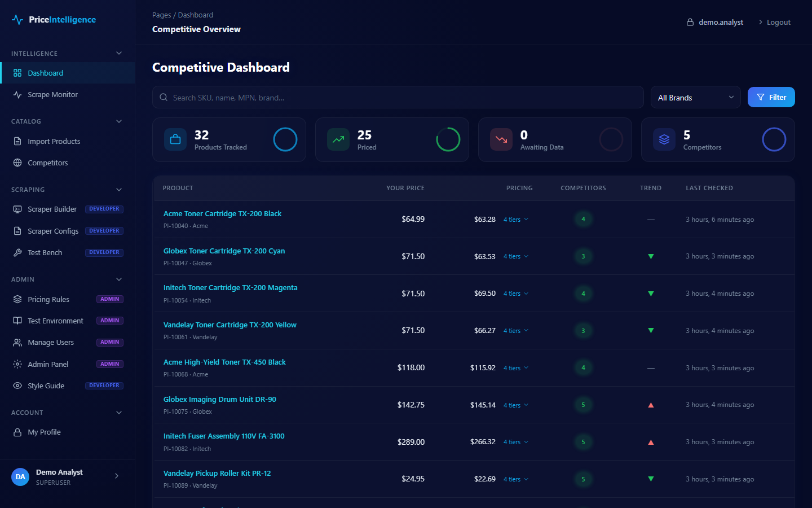
Task: Open Pricing Rules in sidebar
Action: [68, 299]
